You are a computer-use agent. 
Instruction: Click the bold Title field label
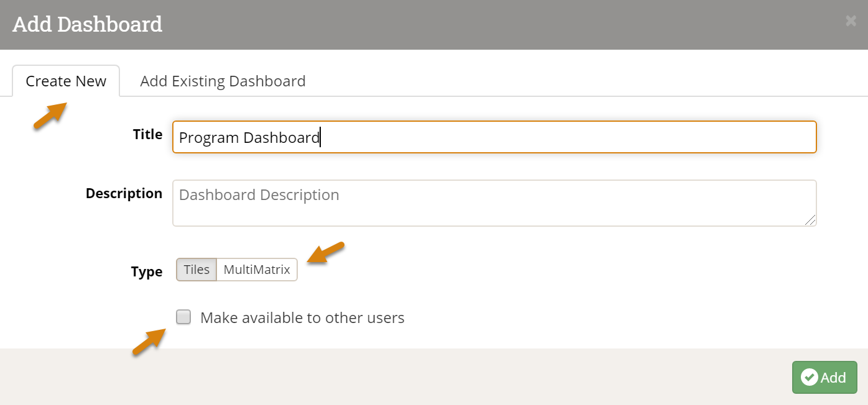pyautogui.click(x=147, y=135)
